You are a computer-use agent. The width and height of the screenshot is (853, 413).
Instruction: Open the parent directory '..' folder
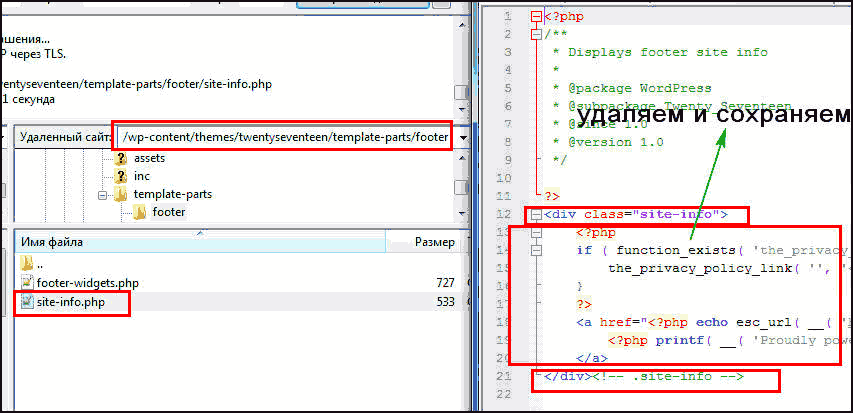(26, 264)
